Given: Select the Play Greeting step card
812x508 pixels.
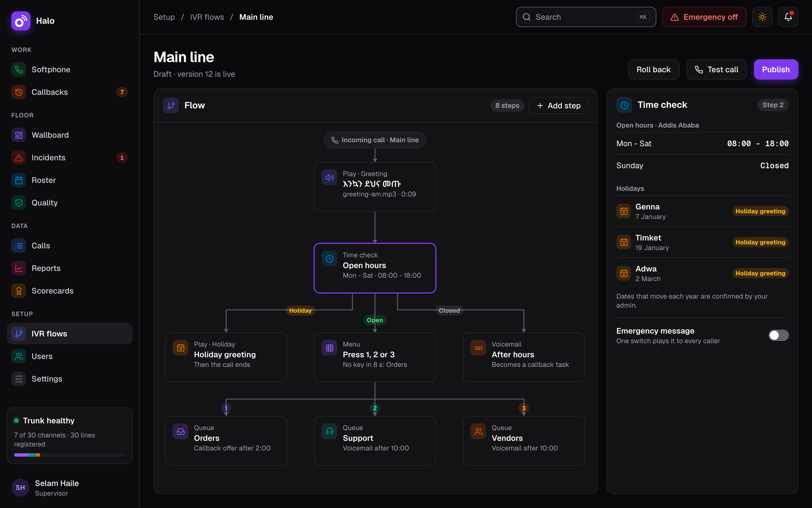Looking at the screenshot, I should (375, 187).
